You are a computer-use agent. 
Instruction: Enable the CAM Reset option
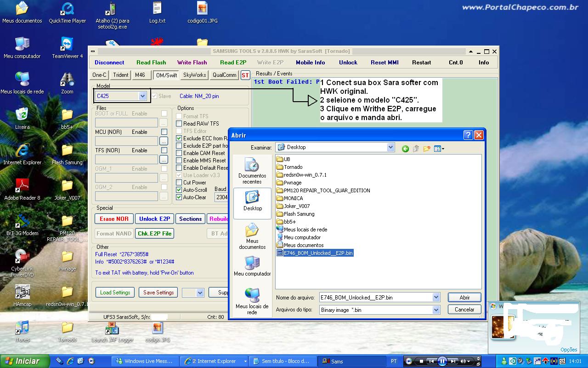[179, 153]
